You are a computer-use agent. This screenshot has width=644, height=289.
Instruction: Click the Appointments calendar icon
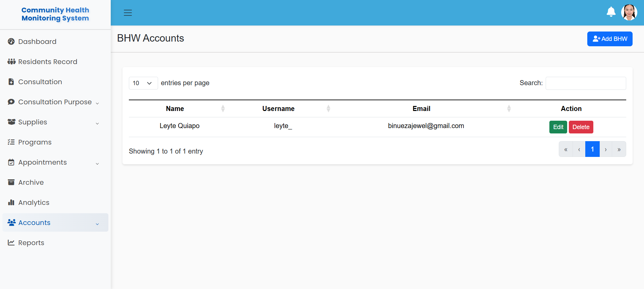[11, 162]
